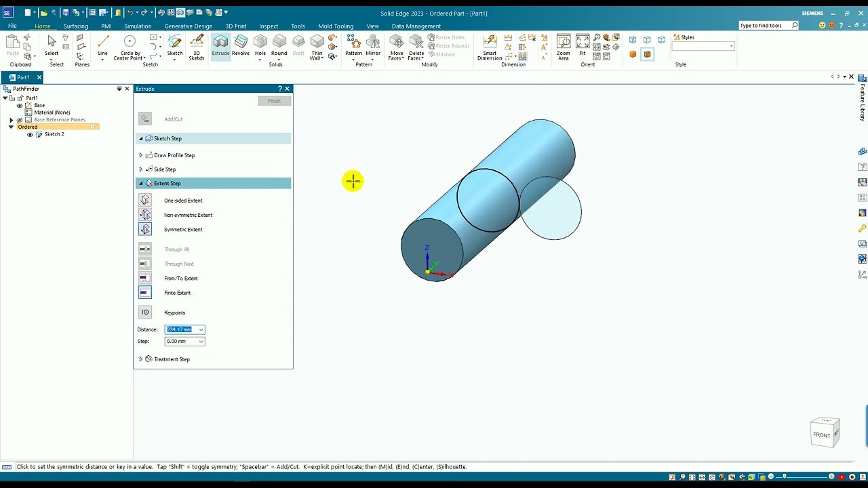Toggle Symmetric Extent option
Screen dimensions: 868x488
145,229
